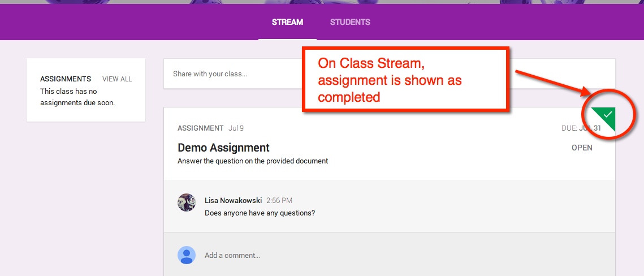Click View All assignments link
This screenshot has height=276, width=644.
117,79
